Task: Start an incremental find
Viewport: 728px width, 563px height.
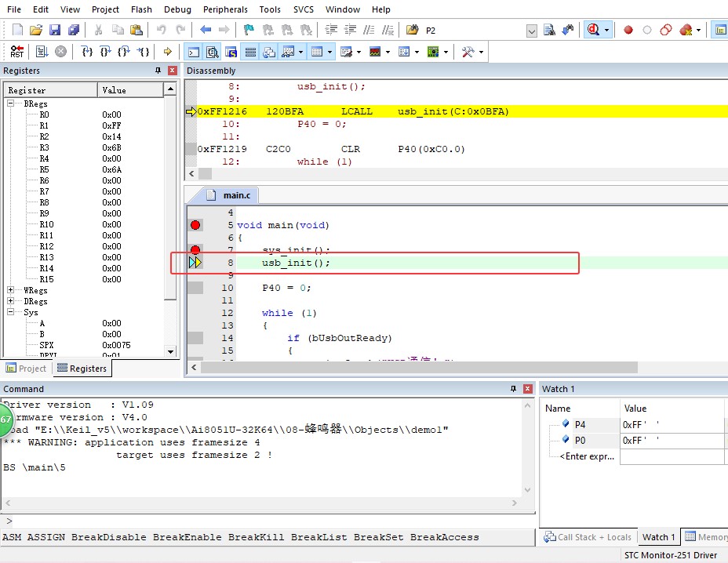Action: point(567,30)
